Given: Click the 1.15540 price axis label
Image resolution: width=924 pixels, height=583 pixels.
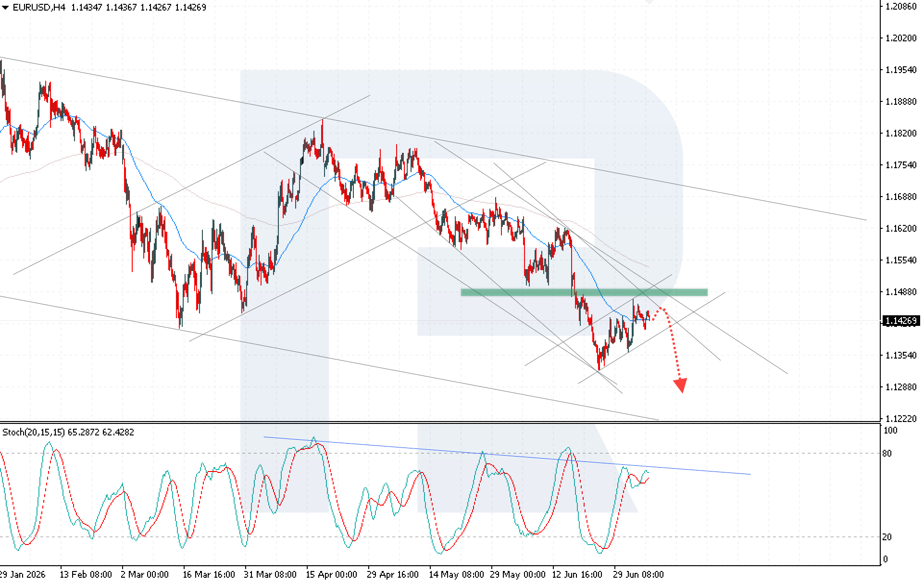Looking at the screenshot, I should tap(901, 260).
